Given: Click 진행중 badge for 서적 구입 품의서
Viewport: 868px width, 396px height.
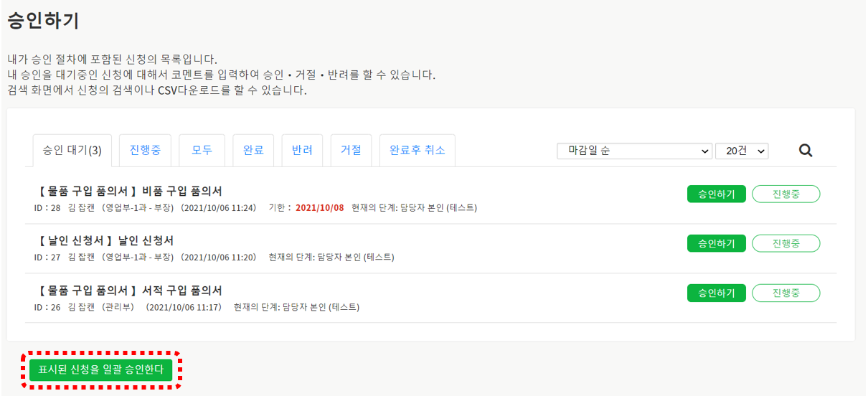Looking at the screenshot, I should [786, 293].
